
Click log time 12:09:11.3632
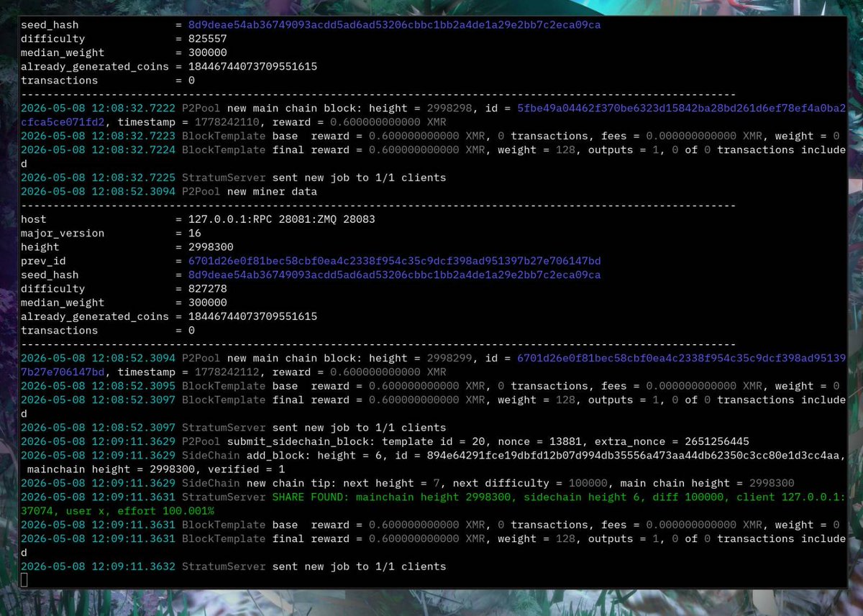[x=134, y=566]
